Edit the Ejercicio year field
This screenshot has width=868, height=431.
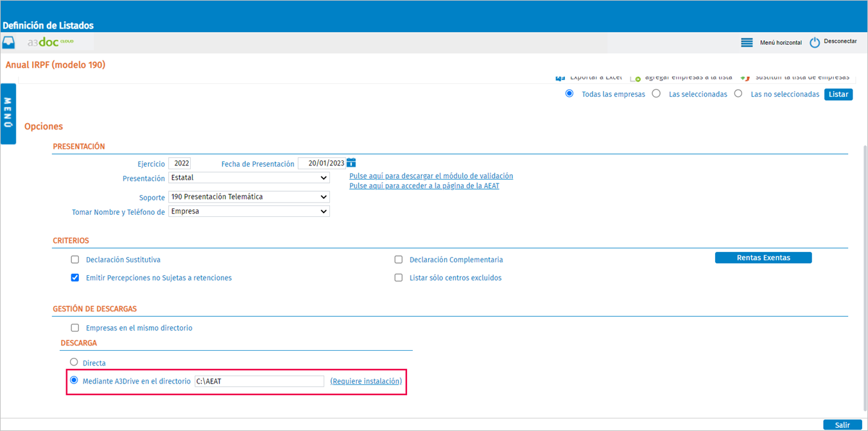tap(180, 163)
